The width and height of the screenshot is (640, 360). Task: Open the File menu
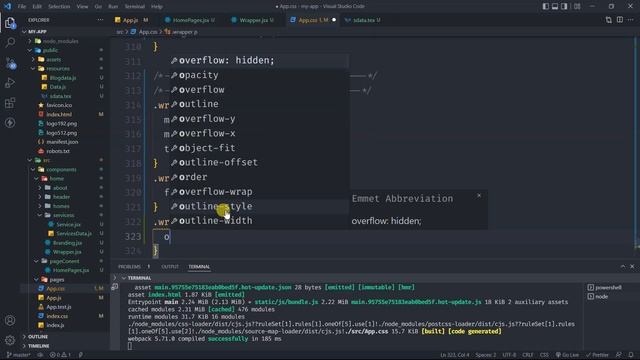click(22, 7)
